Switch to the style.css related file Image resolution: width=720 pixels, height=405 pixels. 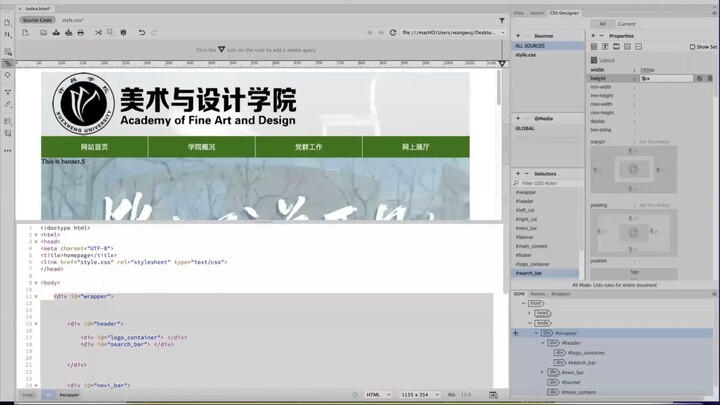click(73, 19)
